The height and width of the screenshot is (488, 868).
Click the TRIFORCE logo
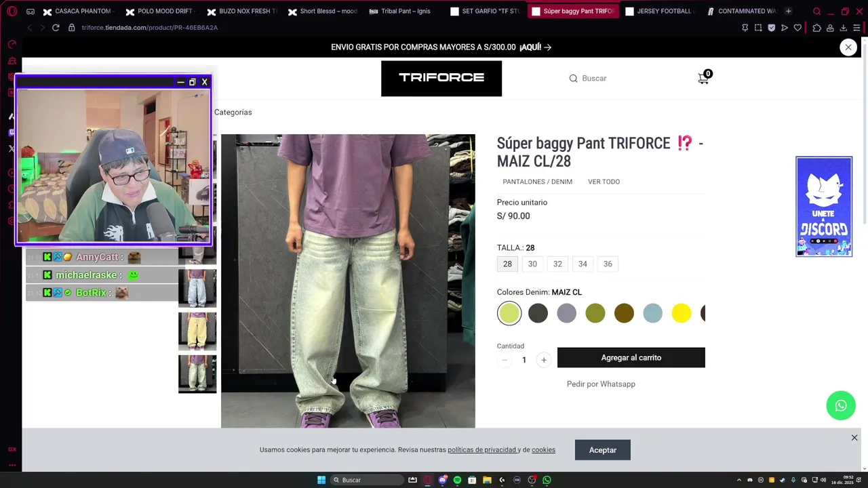(x=441, y=79)
